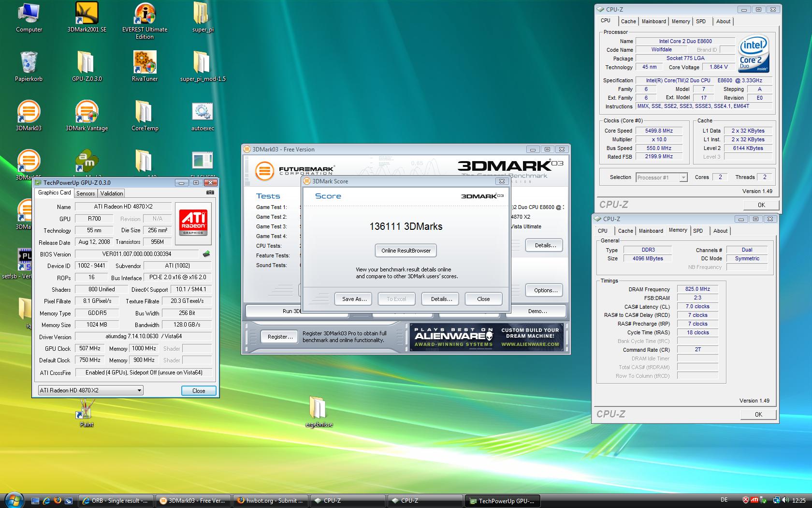The width and height of the screenshot is (812, 508).
Task: Open the Paint desktop shortcut
Action: [87, 412]
